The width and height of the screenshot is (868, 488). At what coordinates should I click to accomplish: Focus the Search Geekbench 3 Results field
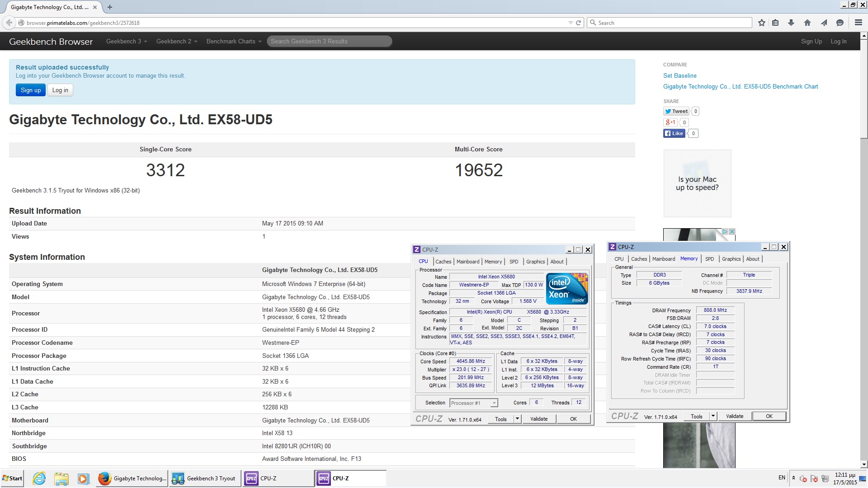click(x=329, y=41)
